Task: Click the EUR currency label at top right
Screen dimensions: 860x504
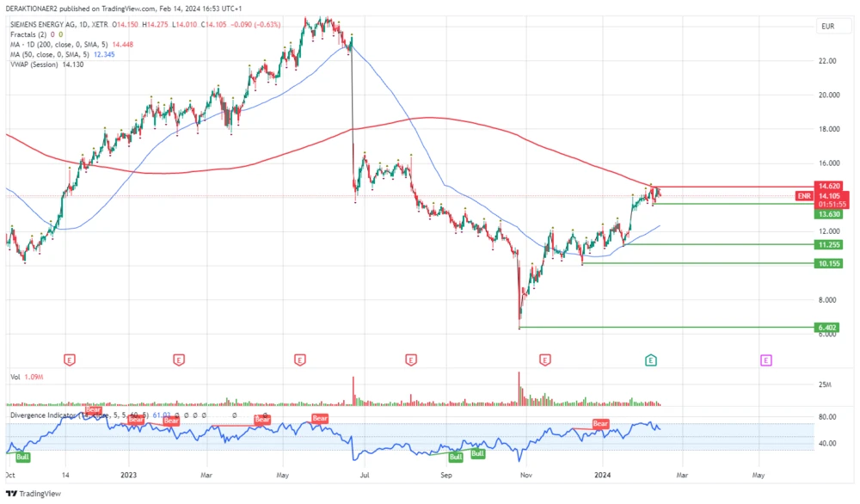Action: click(x=828, y=27)
